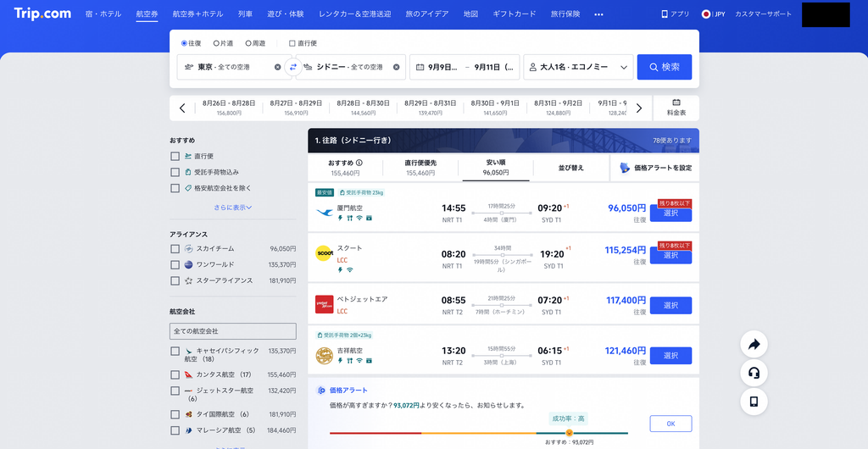Click the Scoot airline logo
Image resolution: width=868 pixels, height=449 pixels.
(325, 252)
